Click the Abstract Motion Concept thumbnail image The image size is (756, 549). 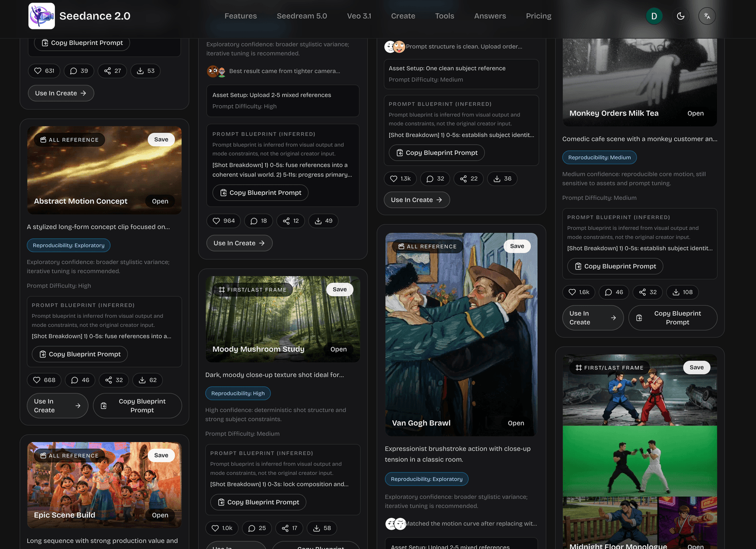[104, 170]
